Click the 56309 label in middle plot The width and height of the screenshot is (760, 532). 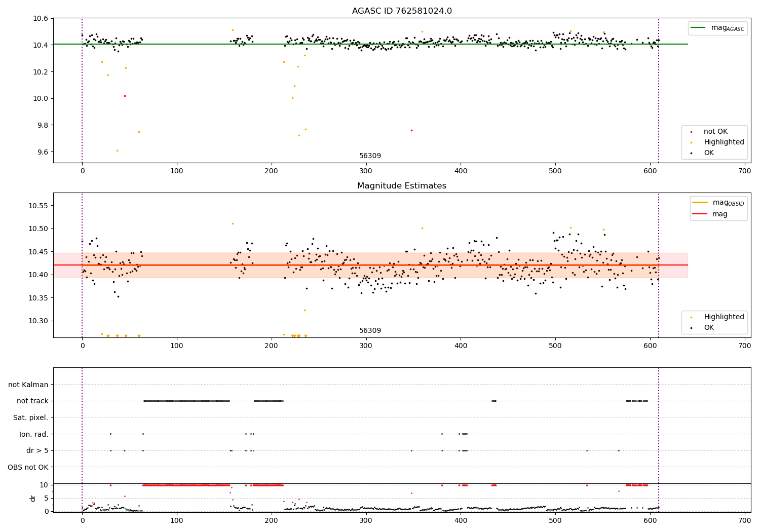(370, 331)
